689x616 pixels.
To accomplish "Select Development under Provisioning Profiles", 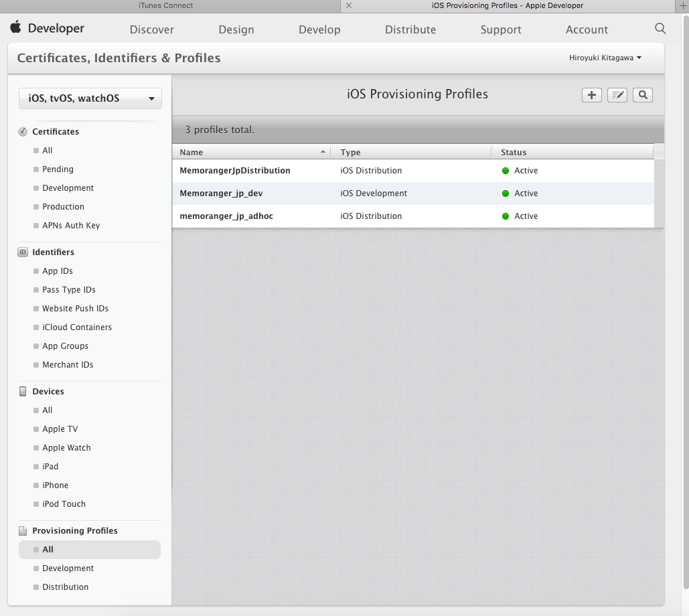I will tap(68, 568).
